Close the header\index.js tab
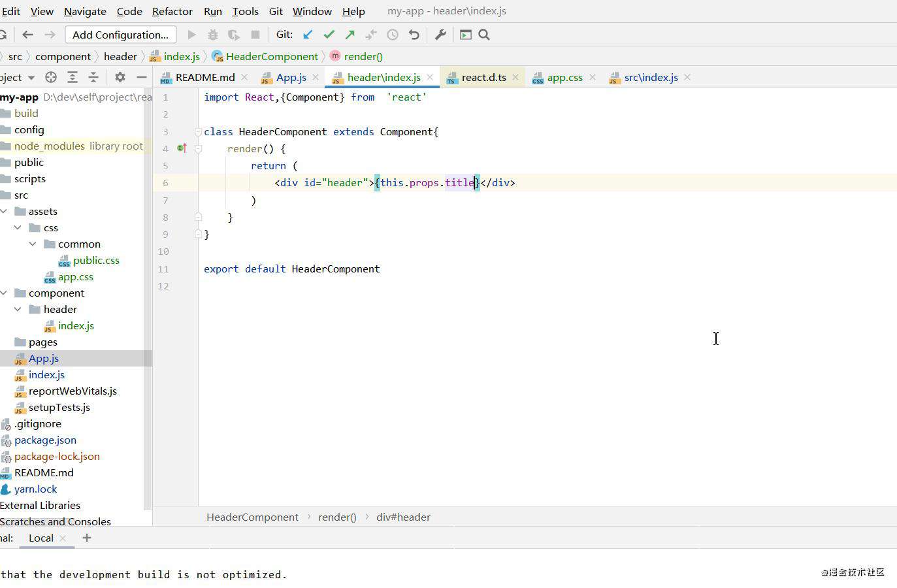The image size is (897, 588). point(430,77)
